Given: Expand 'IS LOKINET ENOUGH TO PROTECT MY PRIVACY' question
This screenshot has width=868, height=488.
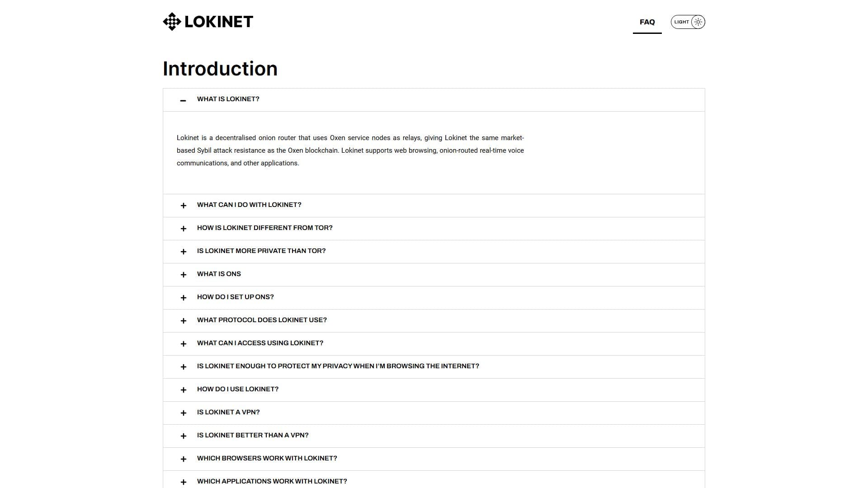Looking at the screenshot, I should click(x=434, y=367).
